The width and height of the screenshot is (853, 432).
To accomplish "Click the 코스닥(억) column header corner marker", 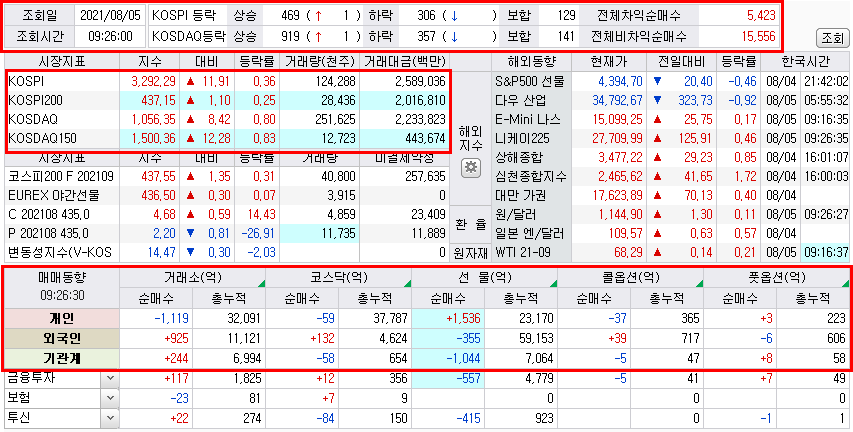I will (407, 282).
